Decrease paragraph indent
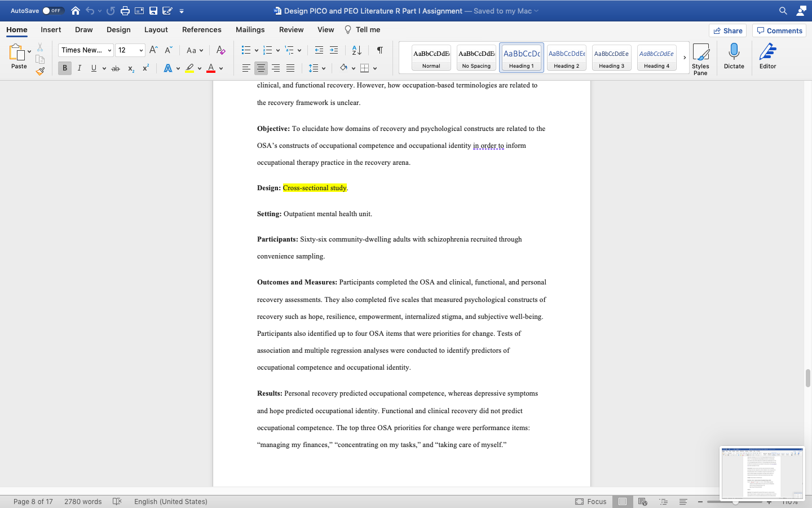The width and height of the screenshot is (812, 508). tap(319, 50)
